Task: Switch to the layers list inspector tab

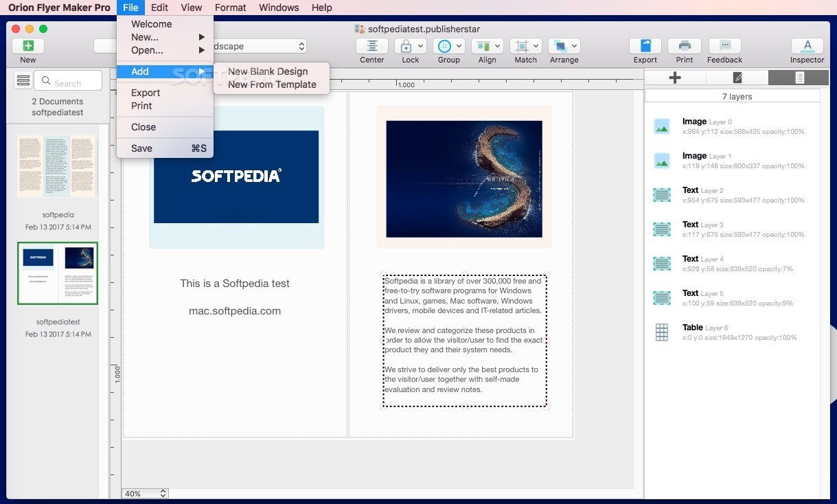Action: 799,78
